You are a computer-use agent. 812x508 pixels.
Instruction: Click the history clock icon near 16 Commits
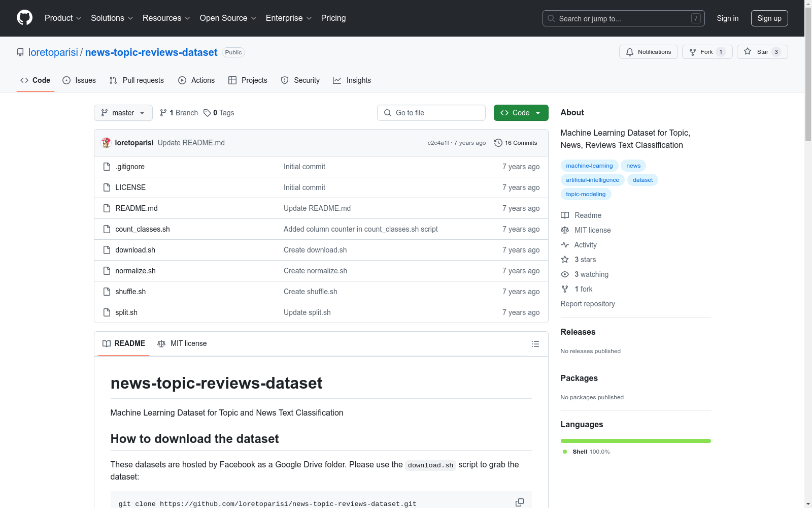pos(498,143)
